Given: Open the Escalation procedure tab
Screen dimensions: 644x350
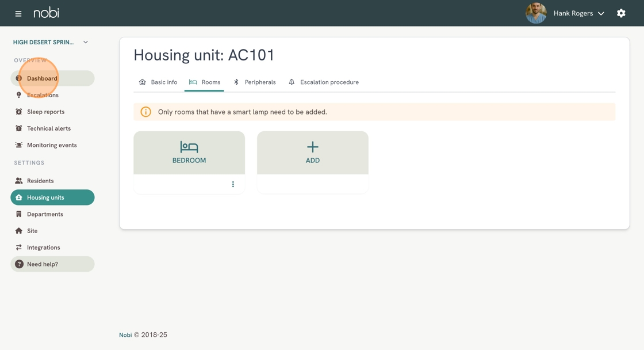Looking at the screenshot, I should pos(324,82).
